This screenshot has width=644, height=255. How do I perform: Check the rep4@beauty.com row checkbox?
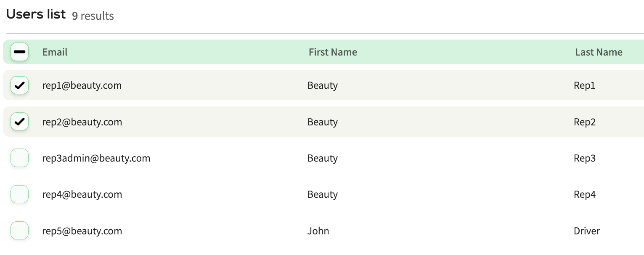(x=19, y=194)
